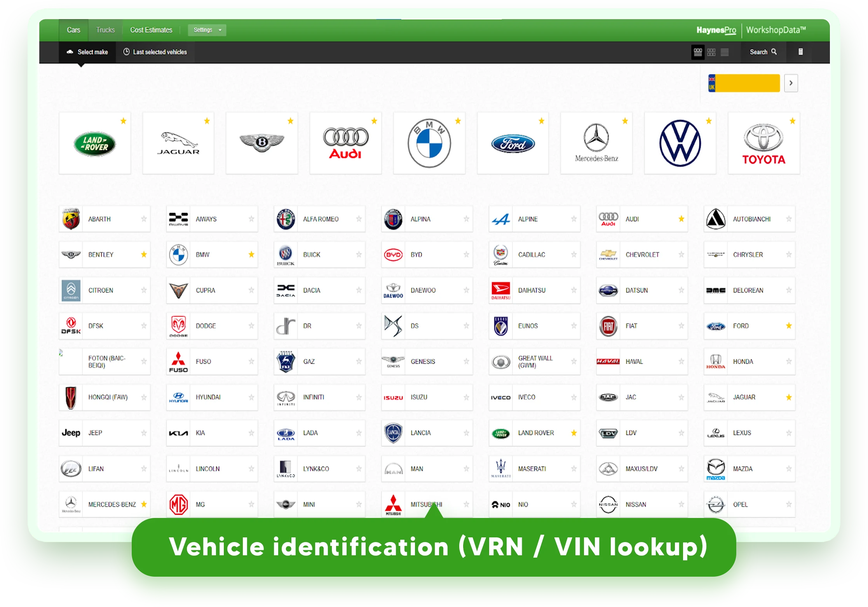Click the MG octagon logo
Screen dimensions: 868x607
coord(178,504)
